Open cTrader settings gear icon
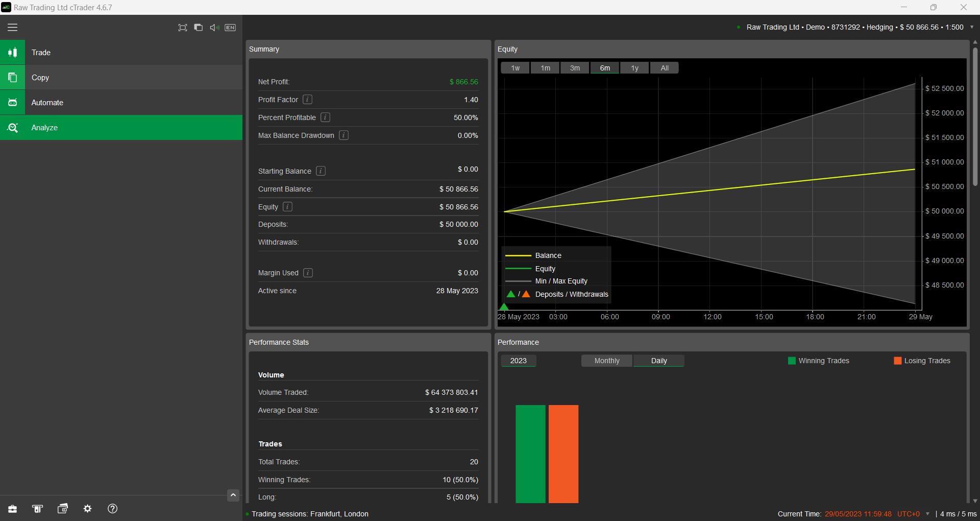This screenshot has width=980, height=521. click(x=87, y=509)
